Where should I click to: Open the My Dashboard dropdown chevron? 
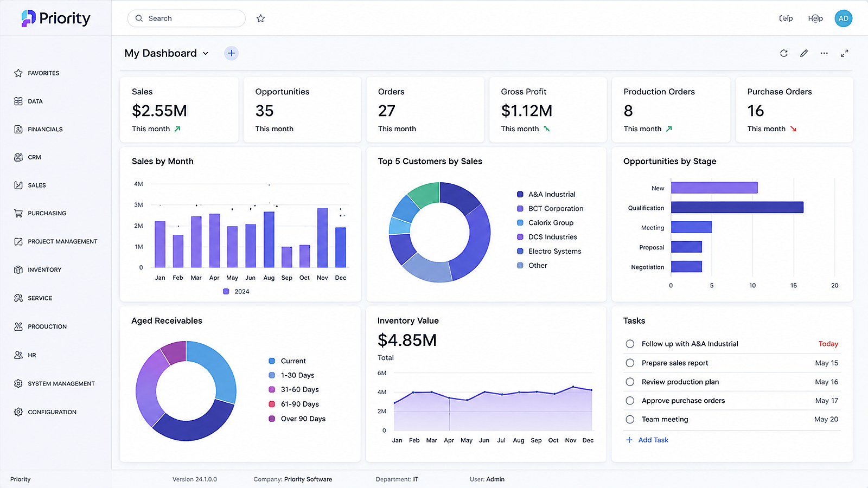pyautogui.click(x=206, y=54)
